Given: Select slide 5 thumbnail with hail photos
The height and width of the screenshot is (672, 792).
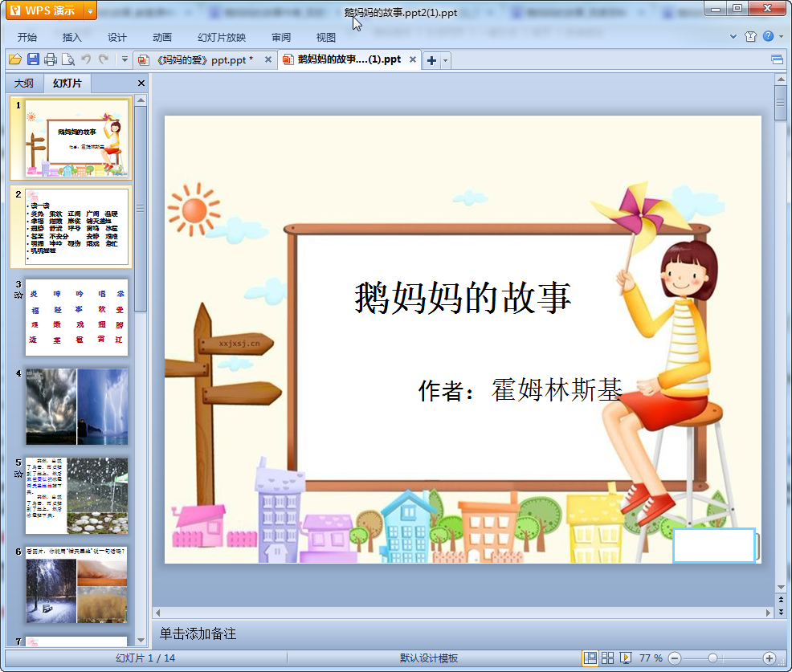Looking at the screenshot, I should click(76, 496).
